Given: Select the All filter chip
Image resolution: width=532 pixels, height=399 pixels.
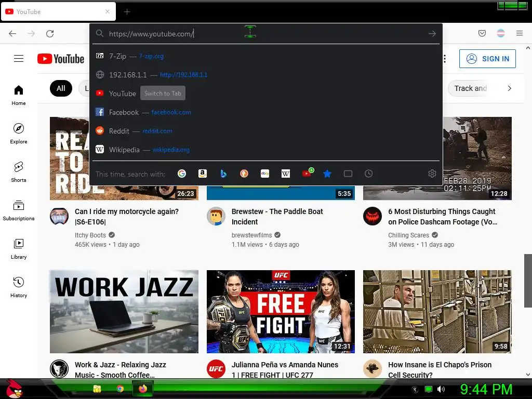Looking at the screenshot, I should [x=61, y=88].
